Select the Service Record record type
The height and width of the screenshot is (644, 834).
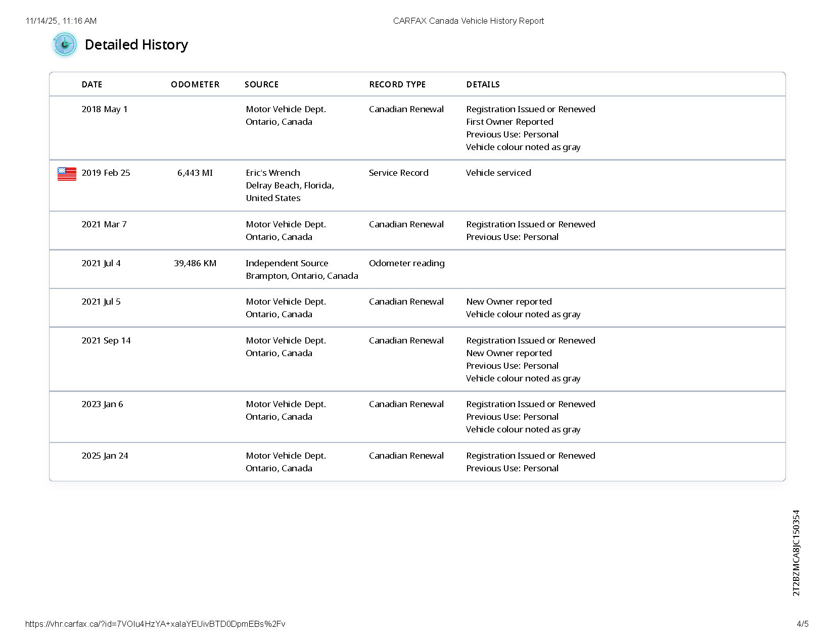tap(398, 173)
